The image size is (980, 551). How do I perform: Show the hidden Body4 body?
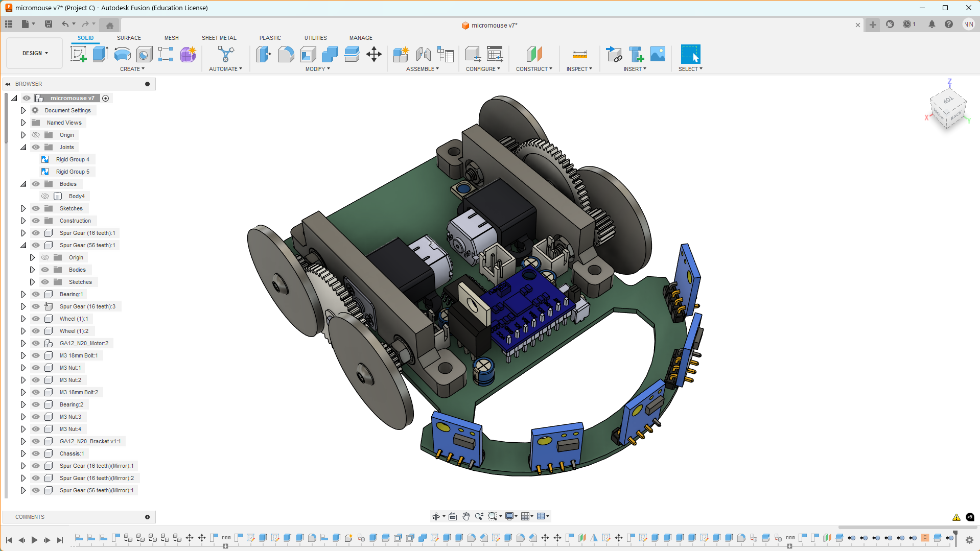(45, 196)
